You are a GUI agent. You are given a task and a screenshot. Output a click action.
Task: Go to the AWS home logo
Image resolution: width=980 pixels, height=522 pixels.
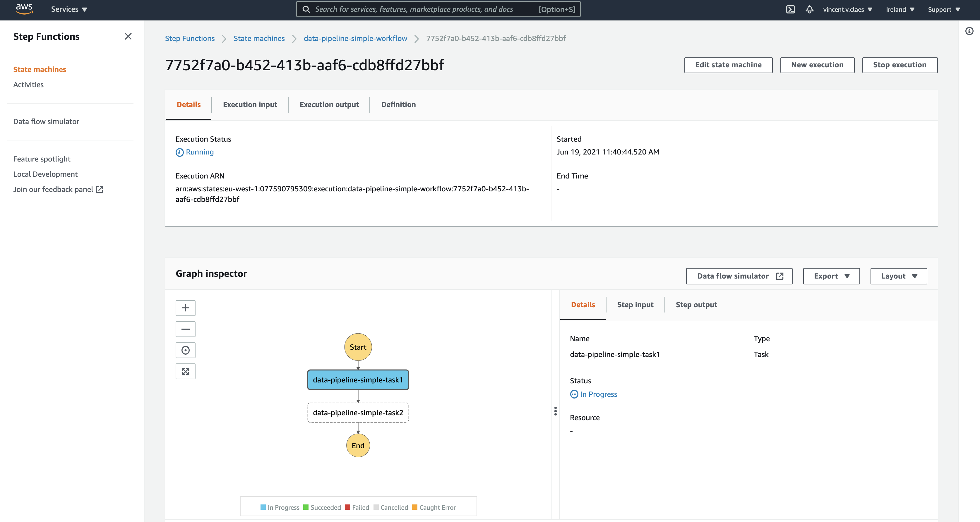click(24, 9)
